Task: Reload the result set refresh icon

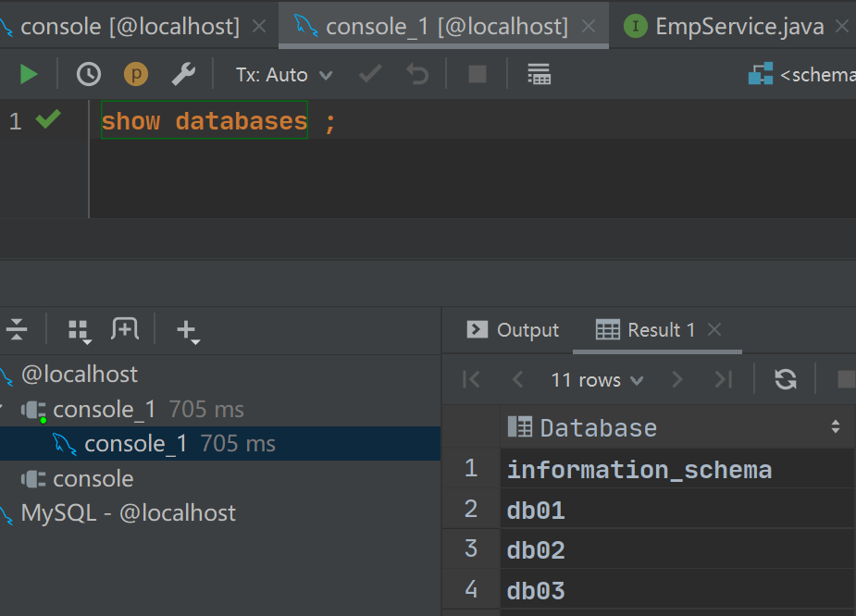Action: [786, 379]
